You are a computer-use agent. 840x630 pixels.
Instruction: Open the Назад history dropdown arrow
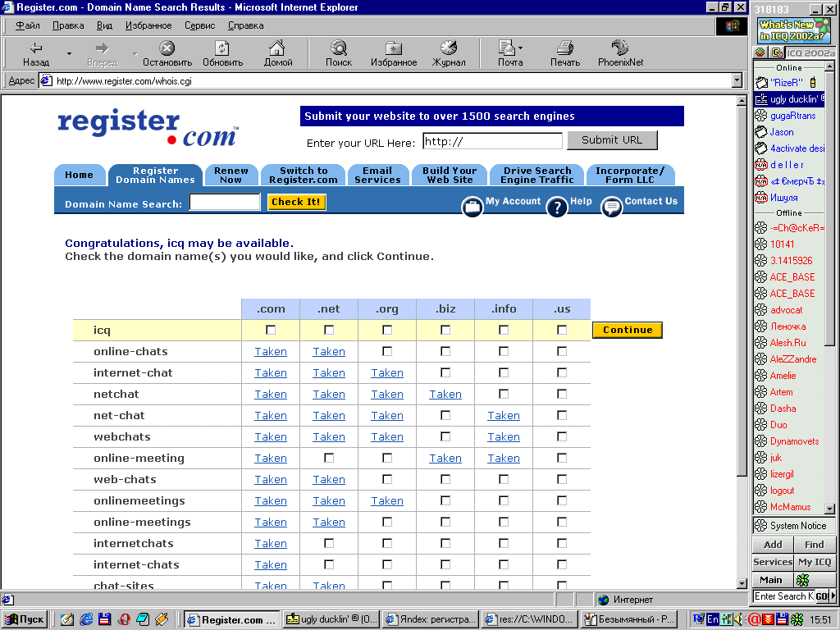[69, 53]
